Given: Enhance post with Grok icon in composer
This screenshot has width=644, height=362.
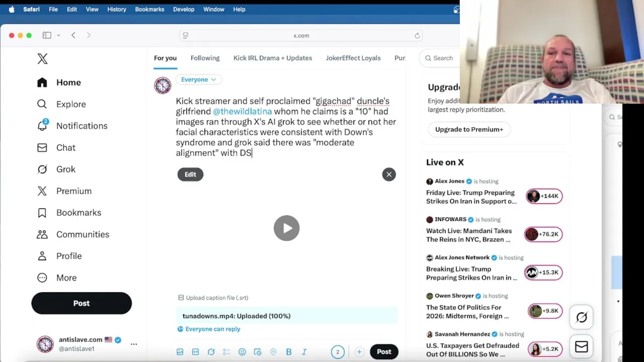Looking at the screenshot, I should (x=211, y=352).
